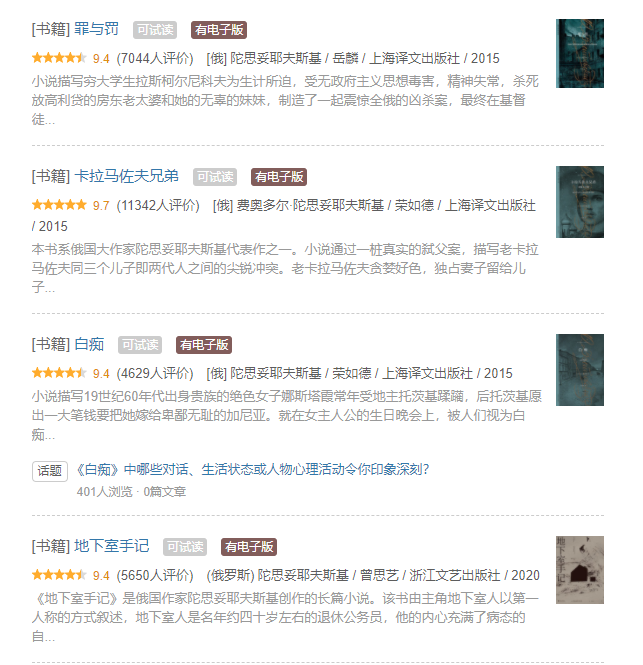Click the 话题 tag label

pos(50,471)
